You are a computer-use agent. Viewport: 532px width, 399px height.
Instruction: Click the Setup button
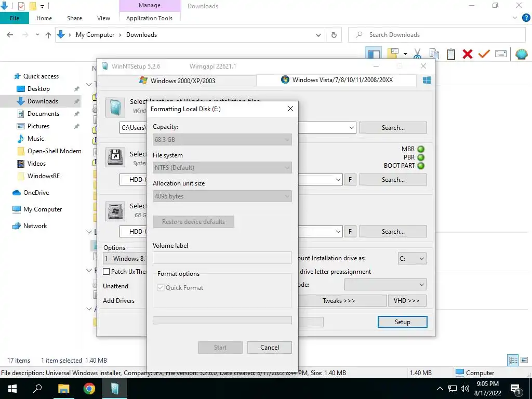[x=403, y=322]
